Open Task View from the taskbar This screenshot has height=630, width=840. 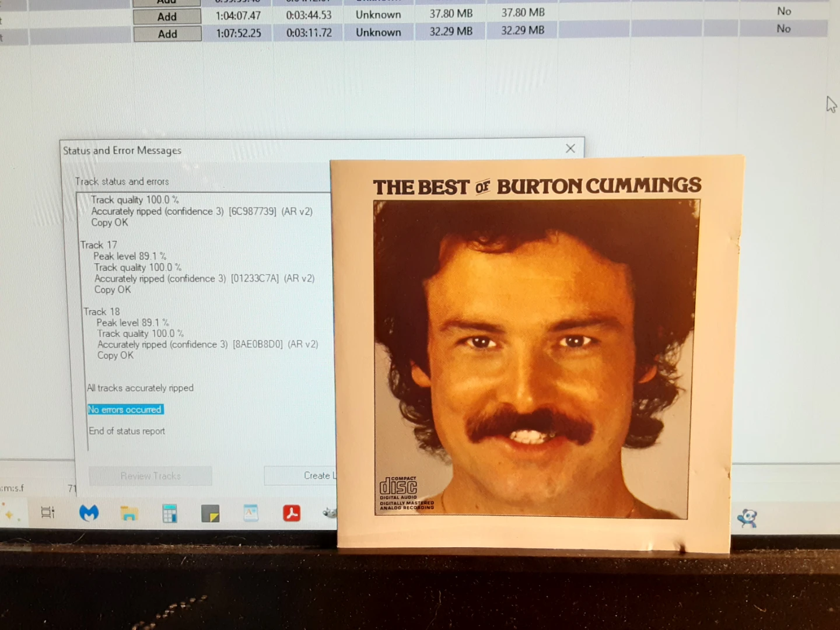(48, 512)
